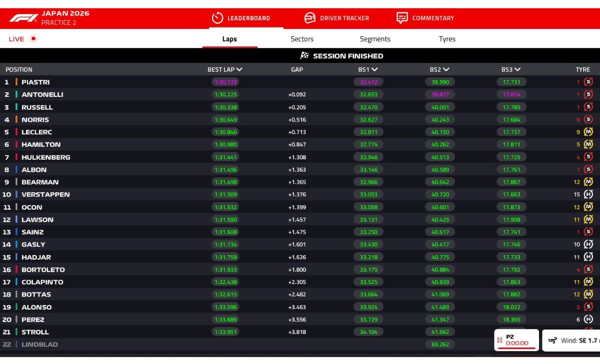600x364 pixels.
Task: Switch to the Sectors tab
Action: click(302, 39)
